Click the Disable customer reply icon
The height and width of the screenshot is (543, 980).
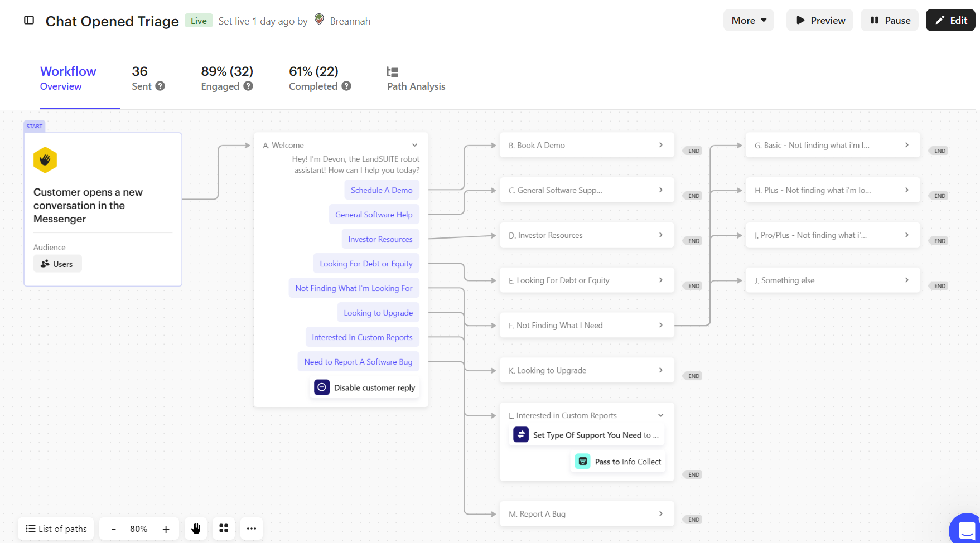click(322, 387)
